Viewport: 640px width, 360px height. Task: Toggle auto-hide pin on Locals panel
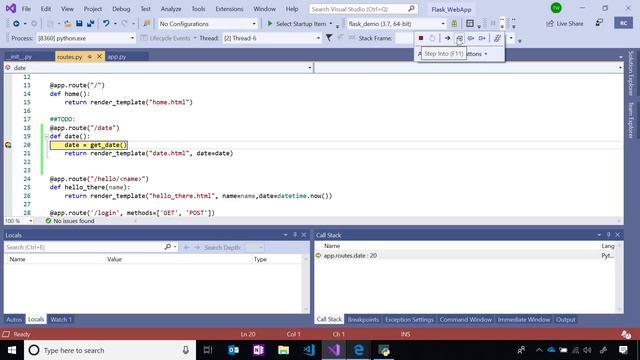click(295, 235)
